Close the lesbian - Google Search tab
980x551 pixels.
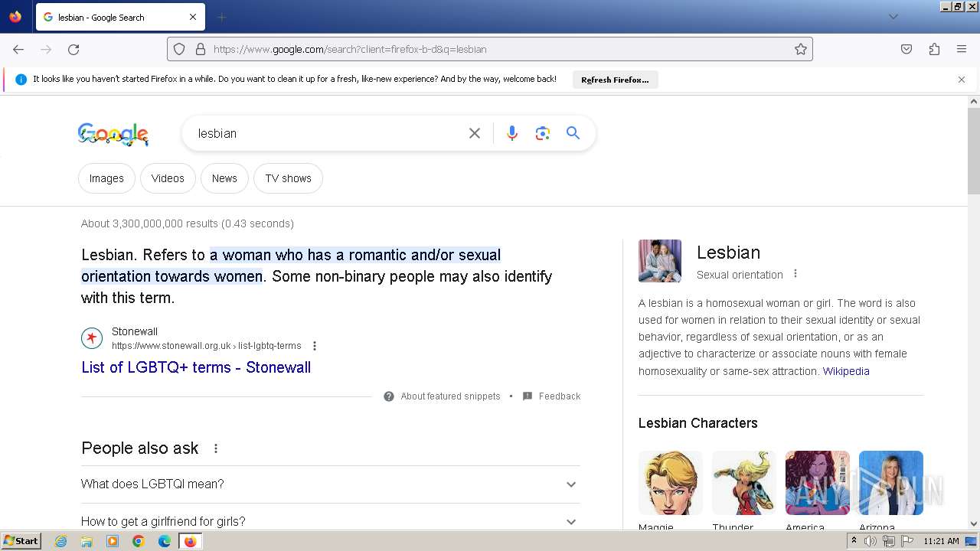pos(193,17)
